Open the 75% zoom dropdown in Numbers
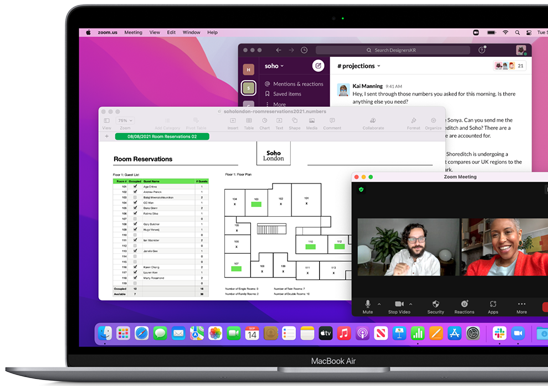Viewport: 548px width, 386px height. coord(125,120)
